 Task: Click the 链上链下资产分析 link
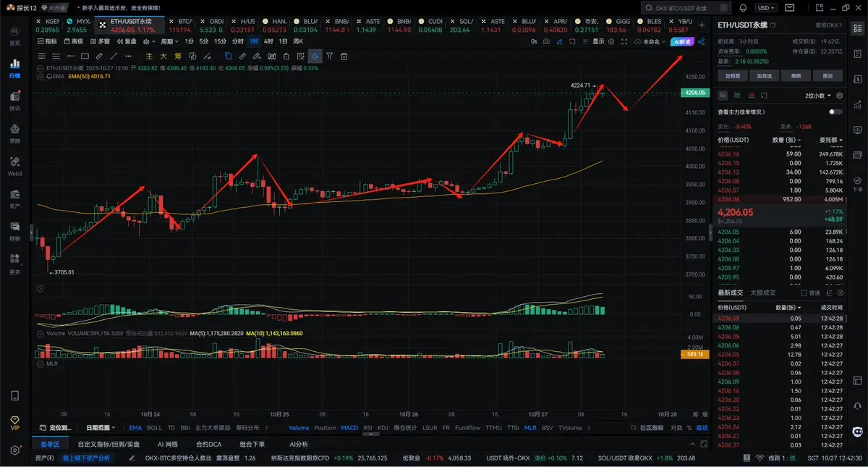(x=86, y=458)
